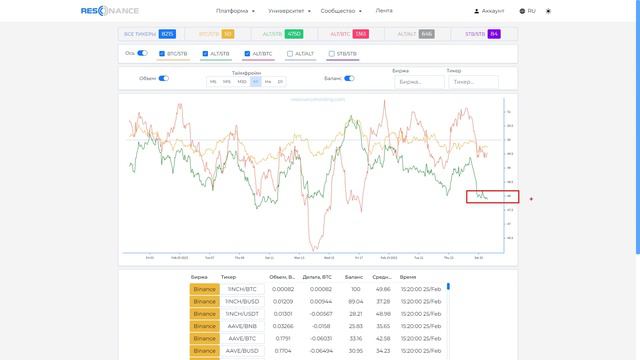Toggle the Ось switch

(142, 53)
